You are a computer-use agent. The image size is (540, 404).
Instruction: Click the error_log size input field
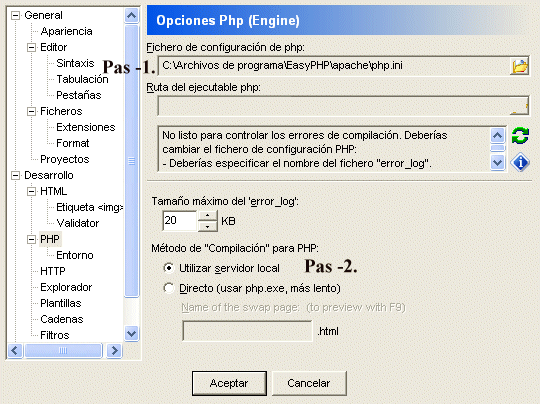[x=179, y=221]
